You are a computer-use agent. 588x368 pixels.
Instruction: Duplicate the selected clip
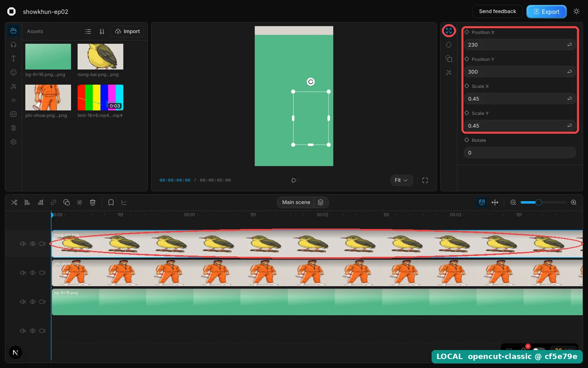pyautogui.click(x=67, y=202)
